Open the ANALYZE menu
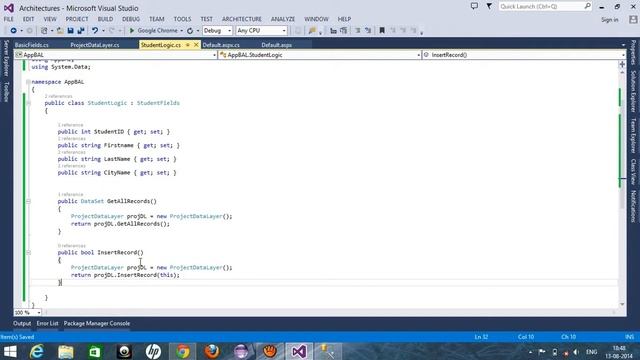This screenshot has width=640, height=360. tap(283, 19)
